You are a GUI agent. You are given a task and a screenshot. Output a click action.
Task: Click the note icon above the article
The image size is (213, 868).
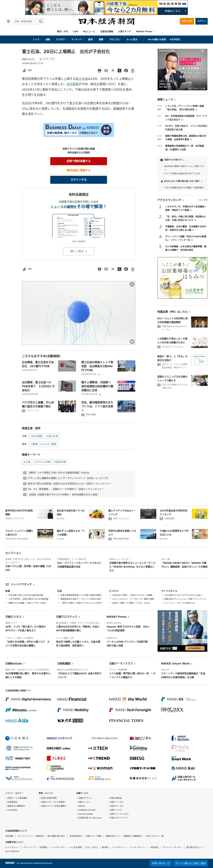(x=113, y=71)
